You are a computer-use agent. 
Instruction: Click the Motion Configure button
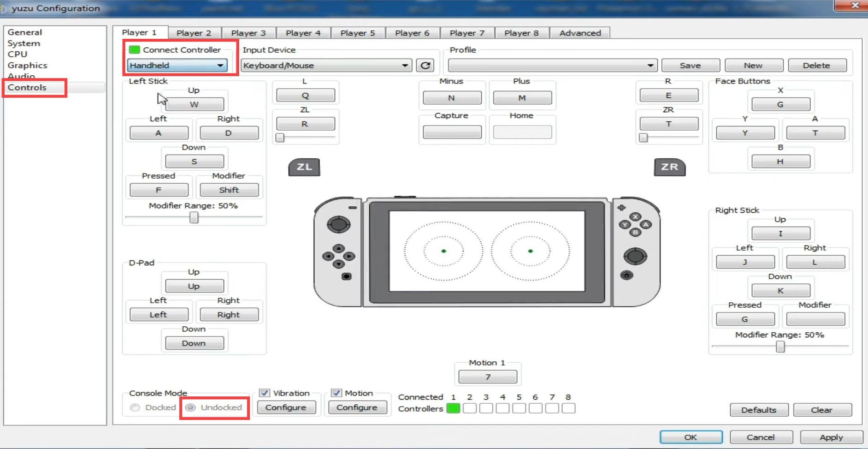(357, 407)
